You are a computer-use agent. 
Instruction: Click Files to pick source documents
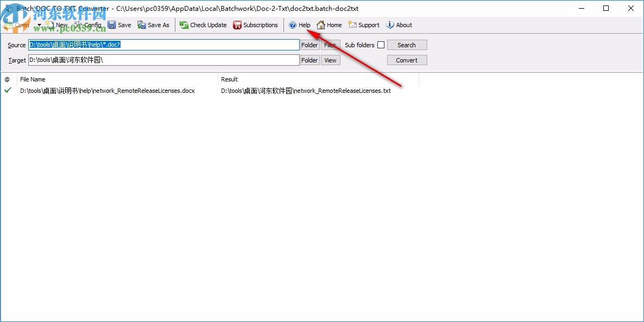tap(330, 45)
